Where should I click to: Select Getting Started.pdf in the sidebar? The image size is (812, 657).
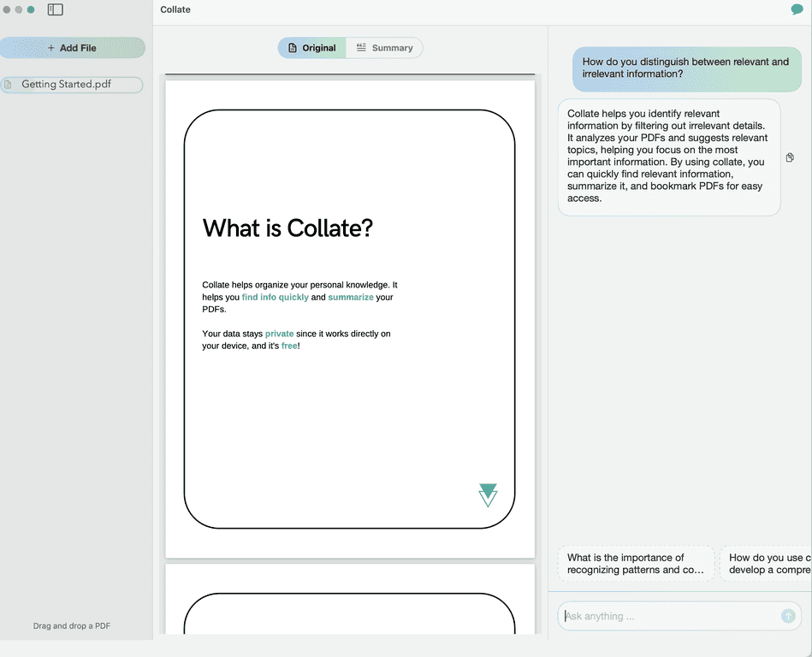tap(72, 85)
